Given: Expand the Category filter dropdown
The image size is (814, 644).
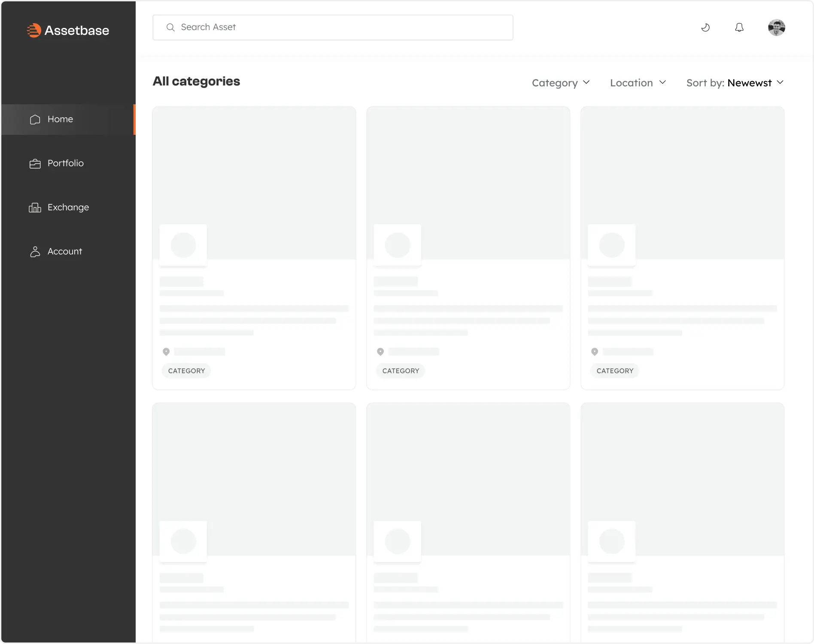Looking at the screenshot, I should pyautogui.click(x=561, y=83).
